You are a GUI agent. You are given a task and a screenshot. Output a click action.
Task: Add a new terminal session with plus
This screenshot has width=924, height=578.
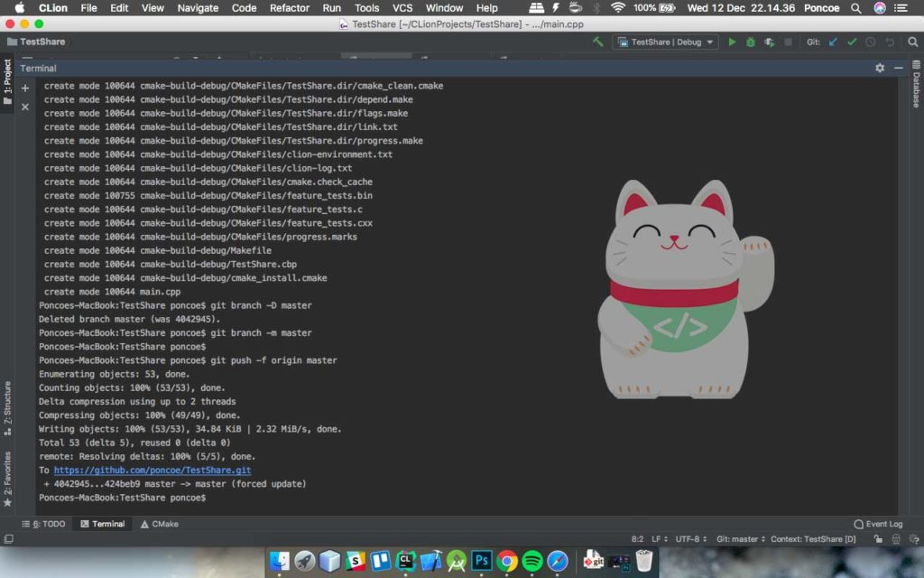[24, 89]
